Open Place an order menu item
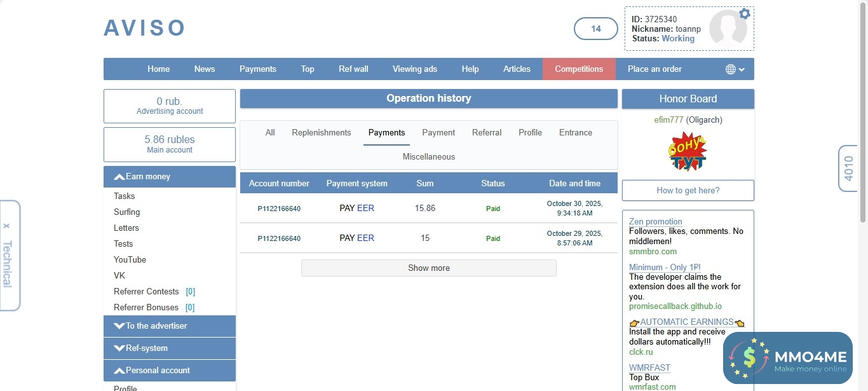This screenshot has width=868, height=391. point(654,69)
